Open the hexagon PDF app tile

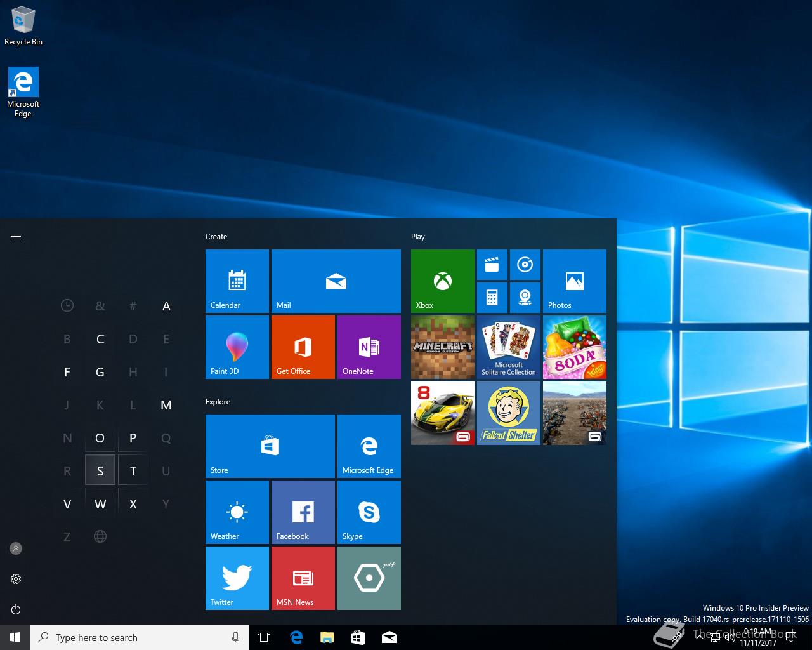369,578
